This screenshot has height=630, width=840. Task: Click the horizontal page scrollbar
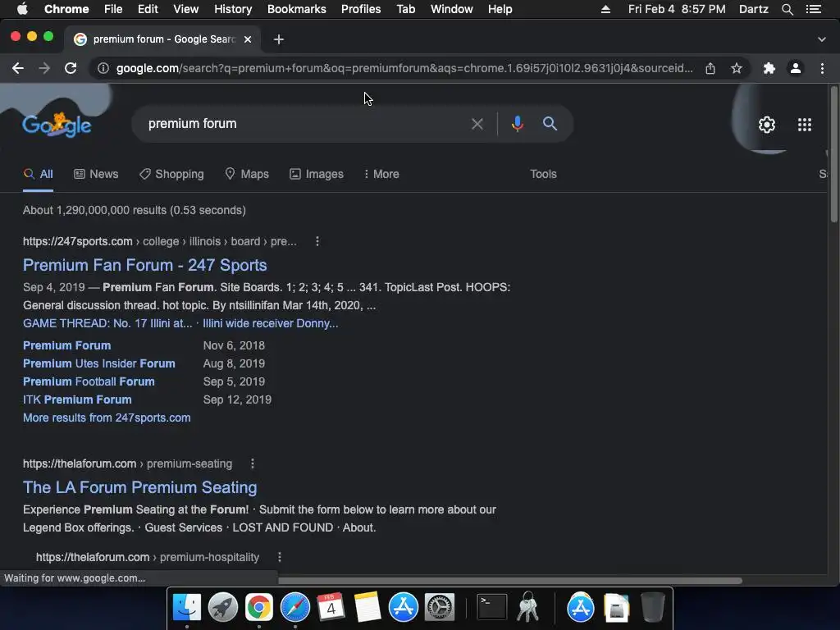click(510, 581)
